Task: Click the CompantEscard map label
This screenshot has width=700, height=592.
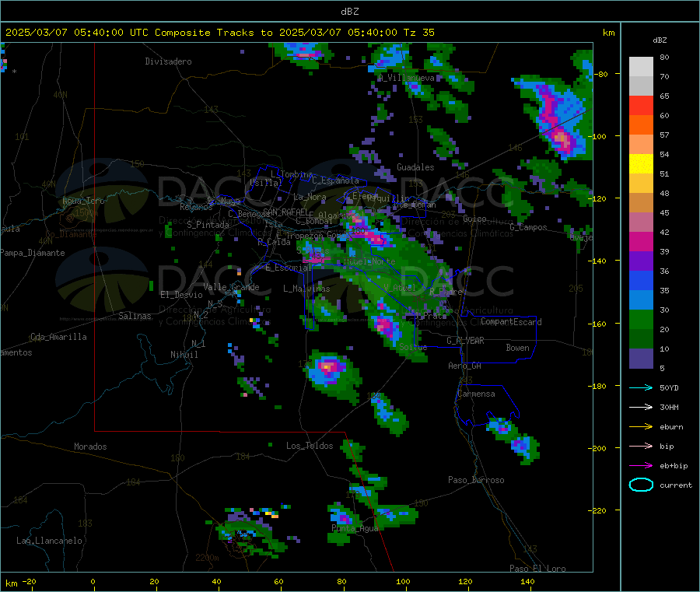Action: pos(511,322)
